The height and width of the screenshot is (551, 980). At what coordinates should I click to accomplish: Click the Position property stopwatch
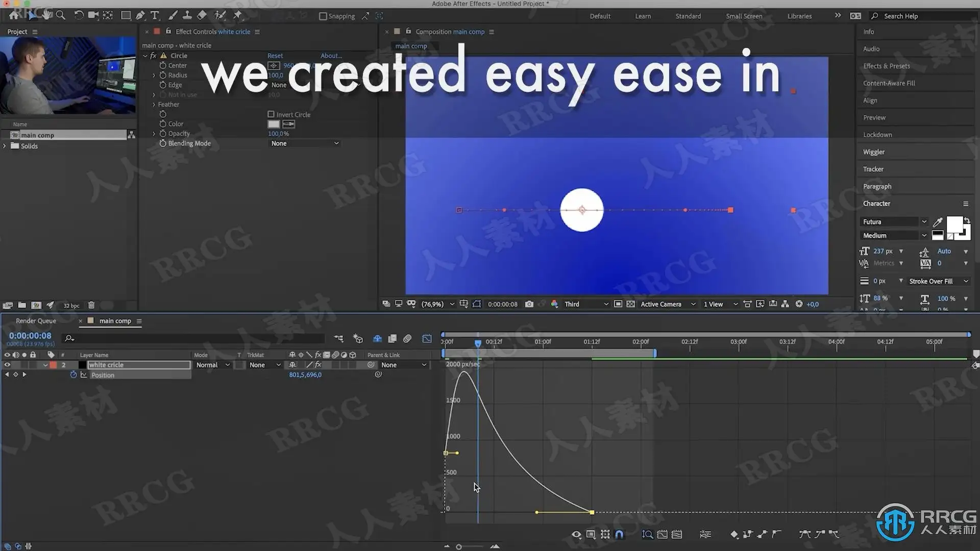[73, 375]
